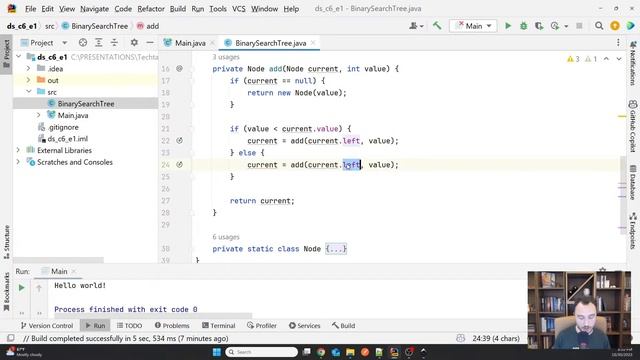Expand the Main.java tree node
Screen dimensions: 640x360
coord(39,115)
